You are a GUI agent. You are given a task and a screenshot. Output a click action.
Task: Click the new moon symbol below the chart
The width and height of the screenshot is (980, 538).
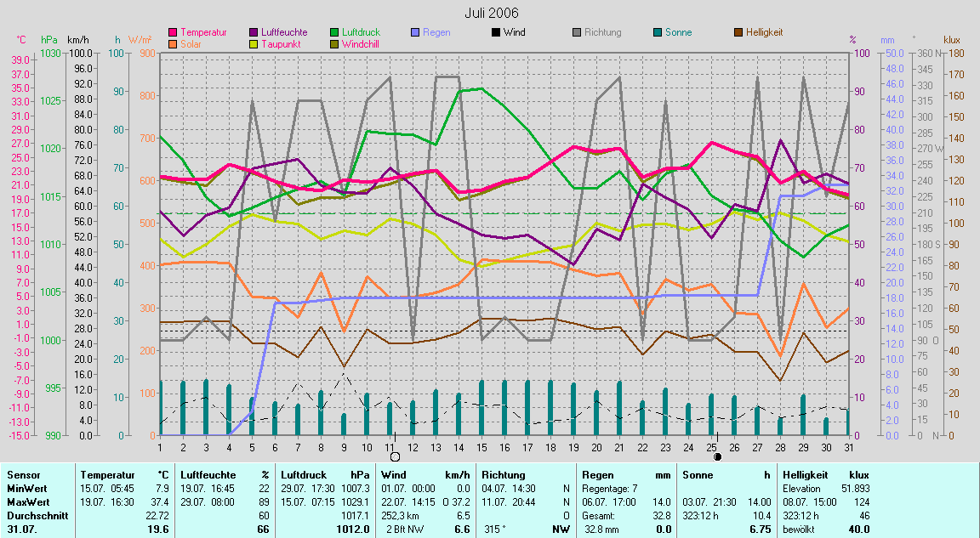[x=717, y=456]
